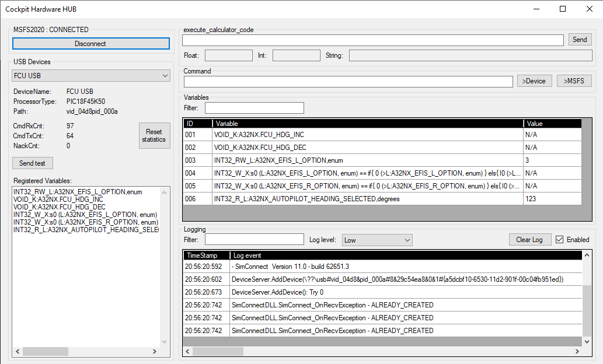Image resolution: width=603 pixels, height=364 pixels.
Task: Click the Logging Filter field
Action: point(254,240)
